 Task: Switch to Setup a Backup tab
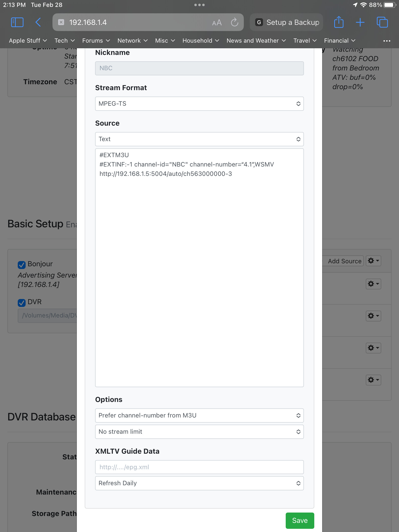(287, 22)
